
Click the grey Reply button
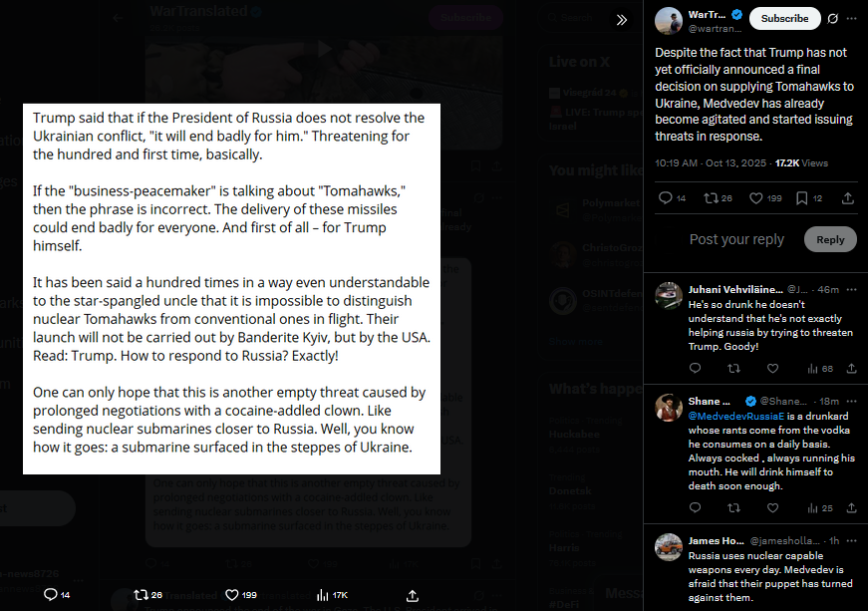[x=830, y=239]
